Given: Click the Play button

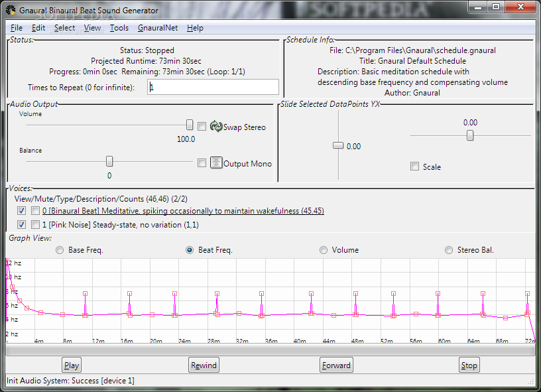Looking at the screenshot, I should pyautogui.click(x=72, y=365).
